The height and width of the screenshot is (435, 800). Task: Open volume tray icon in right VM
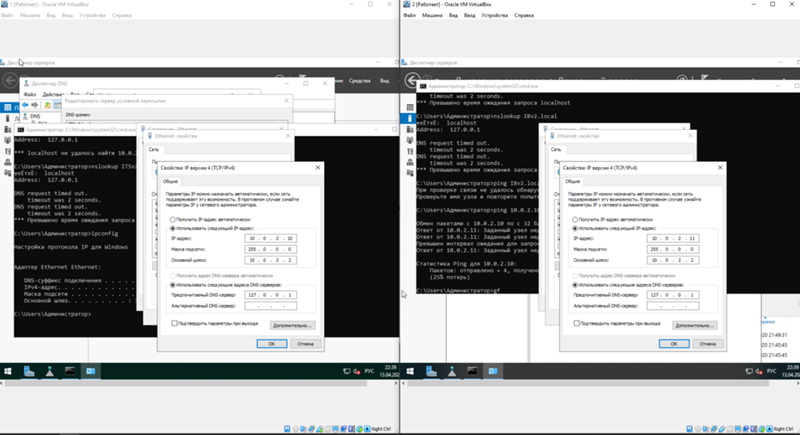point(759,371)
